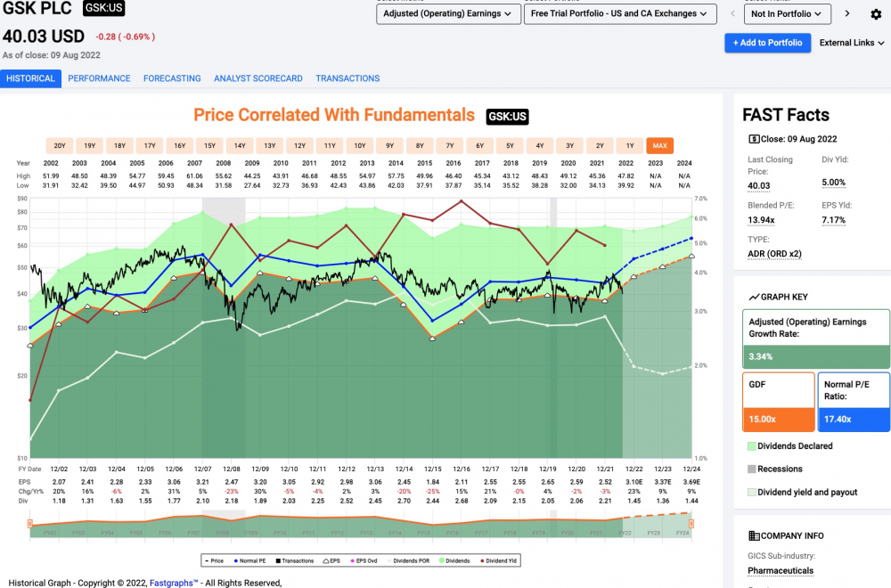This screenshot has height=588, width=891.
Task: Switch to the Historical tab
Action: point(30,78)
